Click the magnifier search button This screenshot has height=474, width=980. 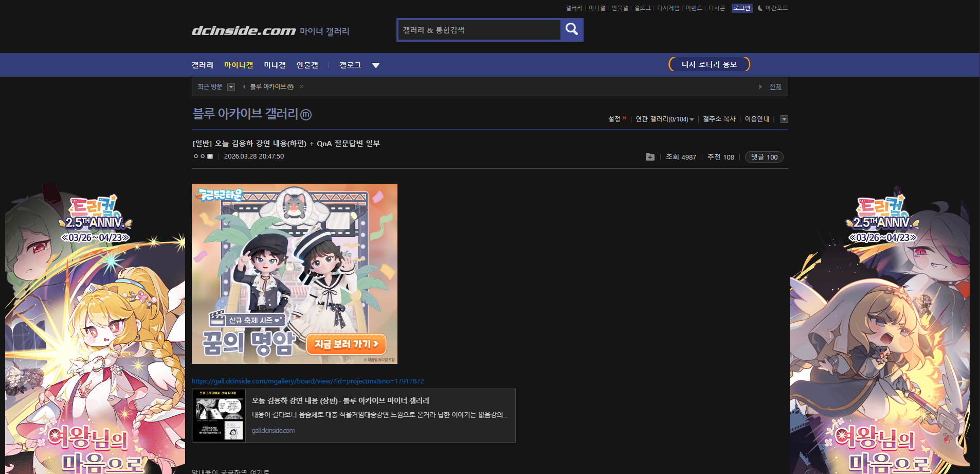(572, 30)
